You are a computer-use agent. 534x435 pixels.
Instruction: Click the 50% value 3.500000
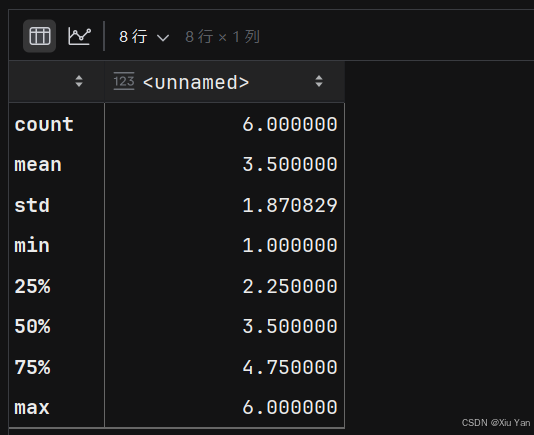tap(290, 326)
